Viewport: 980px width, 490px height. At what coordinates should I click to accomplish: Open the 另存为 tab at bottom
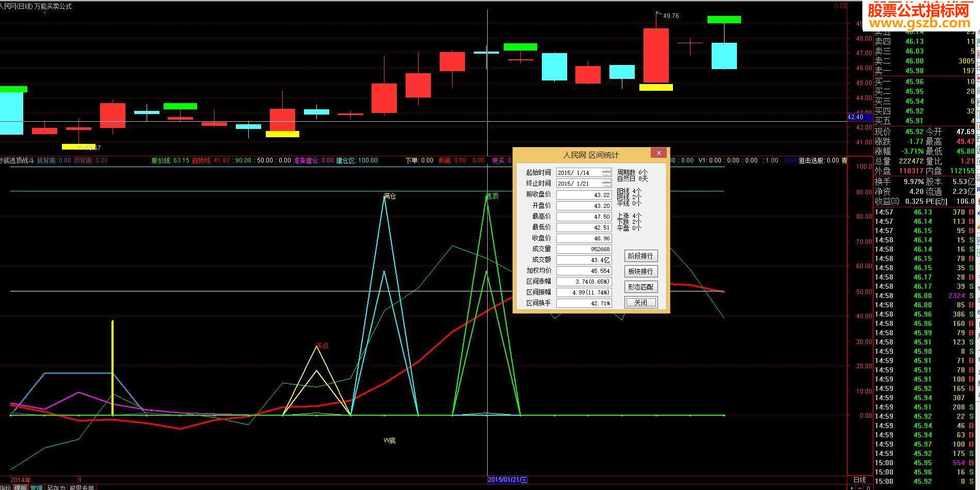click(x=56, y=487)
